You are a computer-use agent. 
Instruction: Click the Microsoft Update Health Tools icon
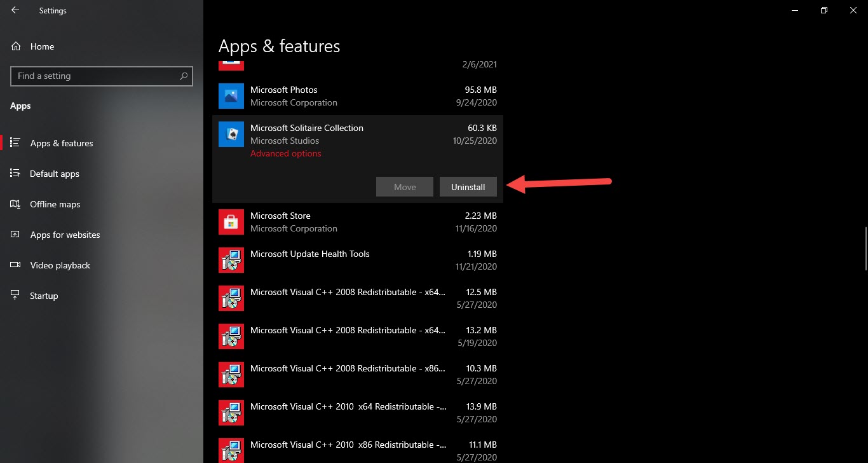point(231,260)
